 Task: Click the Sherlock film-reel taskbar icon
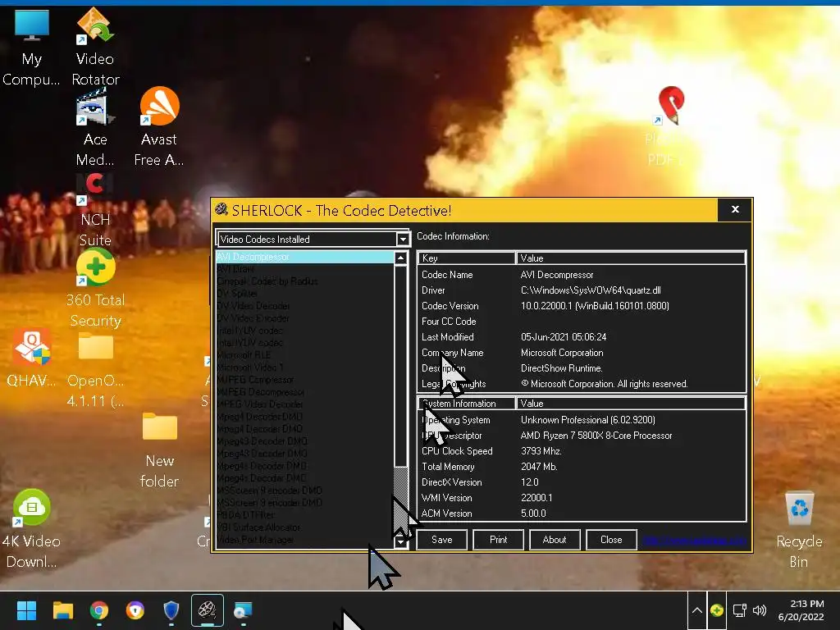click(x=208, y=610)
